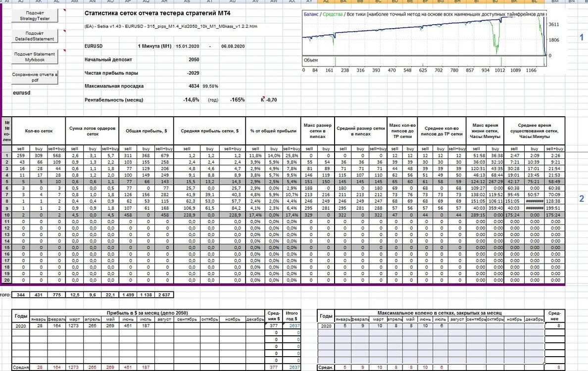This screenshot has width=588, height=371.
Task: Select the Сумма лотов ордеров сеток header
Action: [92, 131]
